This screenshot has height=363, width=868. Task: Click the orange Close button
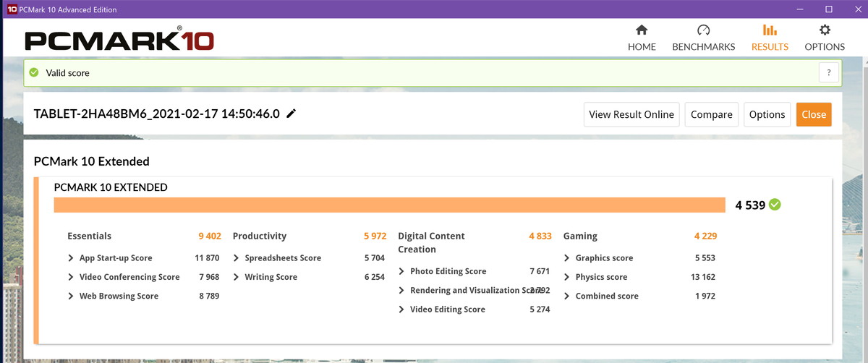click(814, 114)
